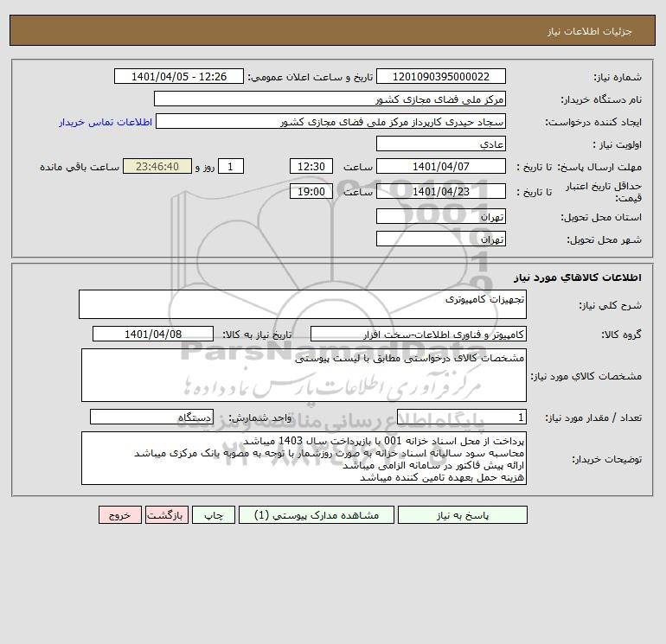Click the general description field تجهیزات کامپیوتری
666x644 pixels.
coord(303,304)
